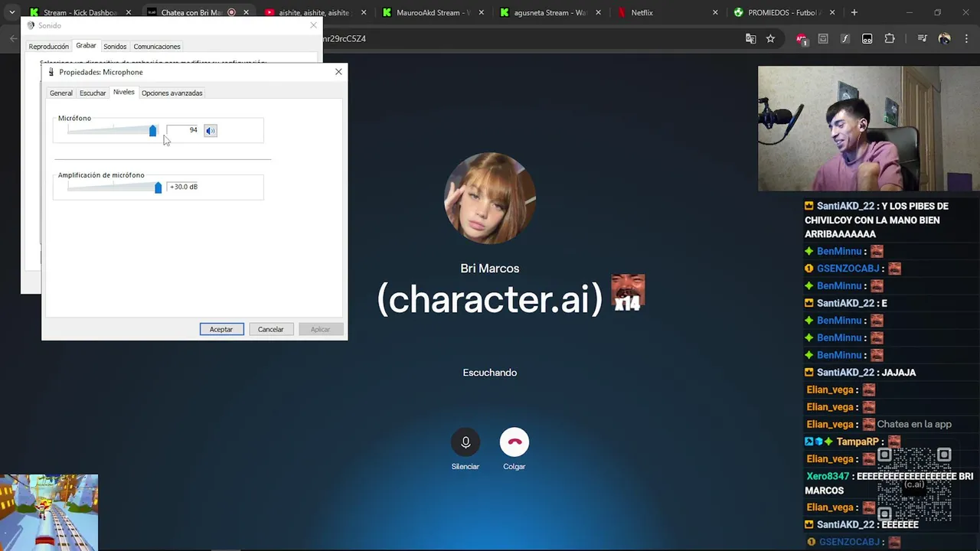The height and width of the screenshot is (551, 980).
Task: Close the PROMIEDOS browser tab
Action: pyautogui.click(x=833, y=12)
